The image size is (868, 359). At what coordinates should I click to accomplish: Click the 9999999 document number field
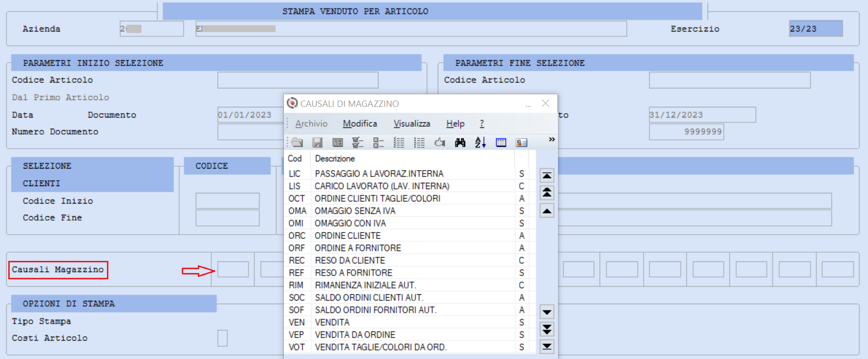coord(686,132)
